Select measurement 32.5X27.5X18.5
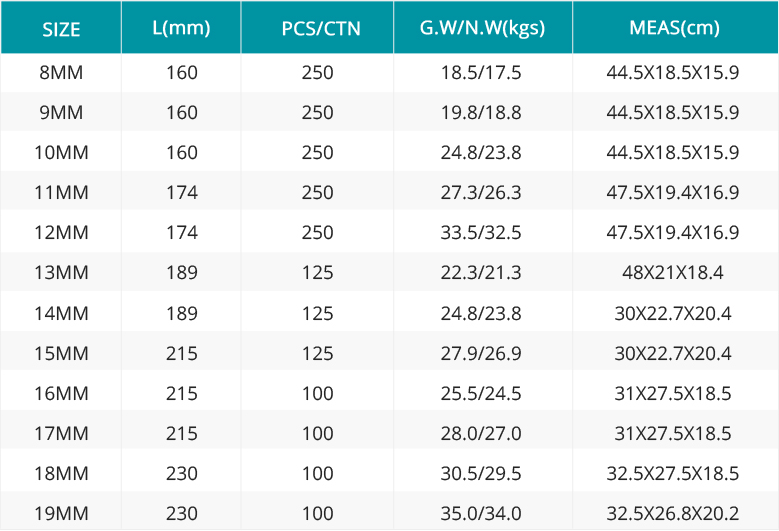779x531 pixels. pyautogui.click(x=673, y=473)
